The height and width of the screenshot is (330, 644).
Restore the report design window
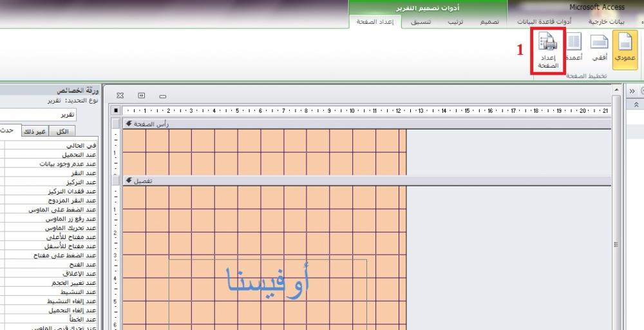coord(142,96)
